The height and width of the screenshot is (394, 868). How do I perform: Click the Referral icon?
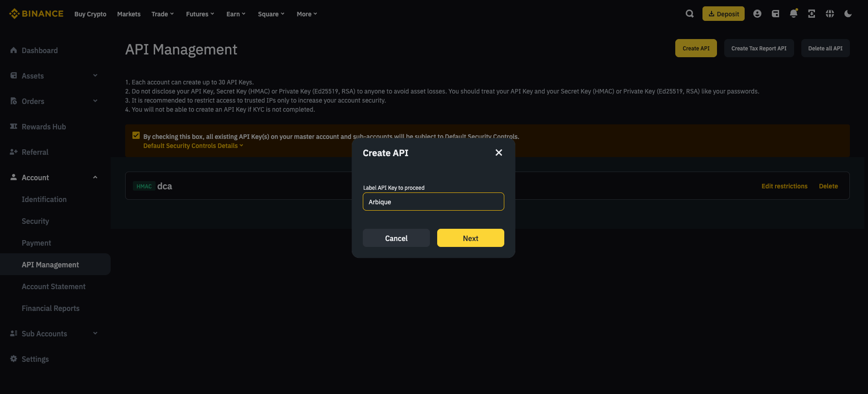(14, 152)
